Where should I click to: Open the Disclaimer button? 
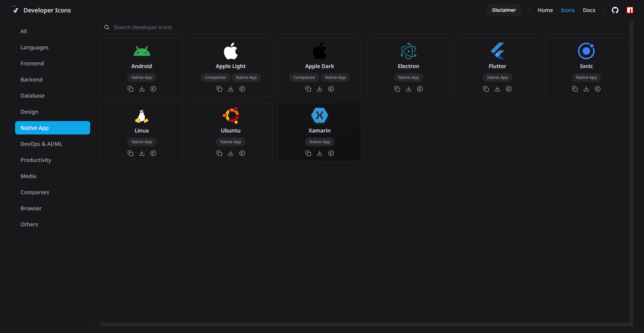(504, 10)
